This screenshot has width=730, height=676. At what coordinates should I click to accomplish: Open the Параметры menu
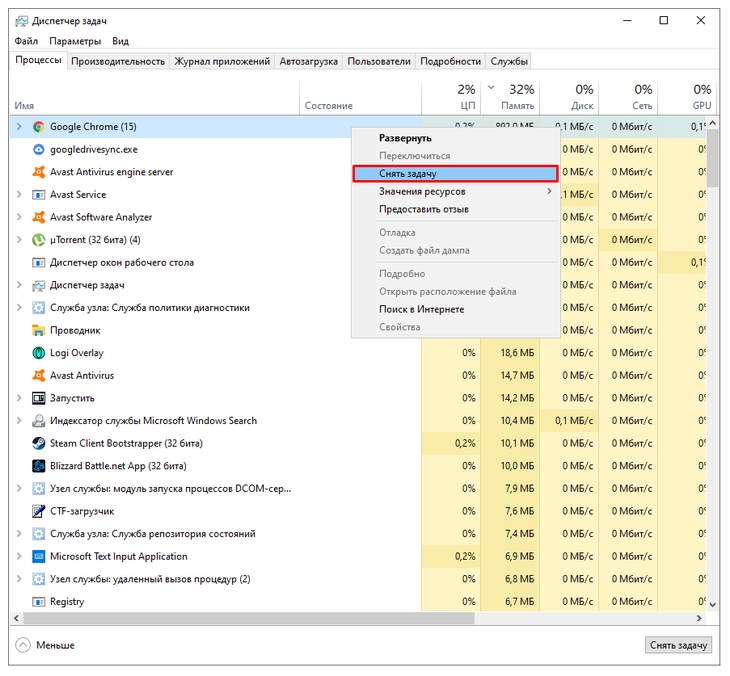pos(75,41)
